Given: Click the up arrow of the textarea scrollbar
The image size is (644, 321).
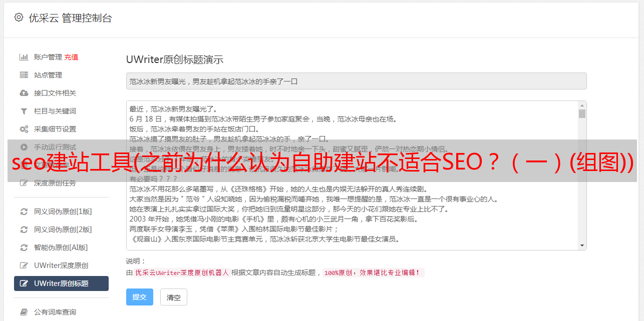Looking at the screenshot, I should click(x=582, y=105).
